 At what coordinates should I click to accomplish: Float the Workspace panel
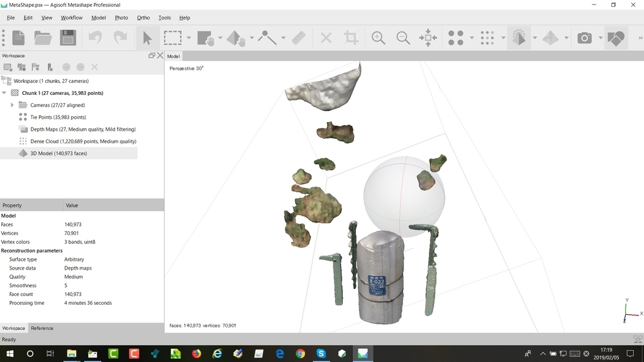click(152, 55)
